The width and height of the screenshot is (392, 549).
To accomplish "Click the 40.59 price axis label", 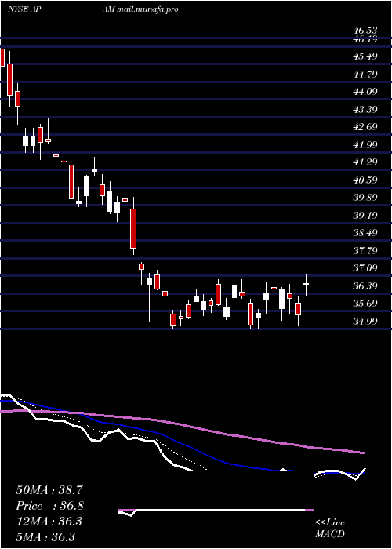I will coord(365,180).
